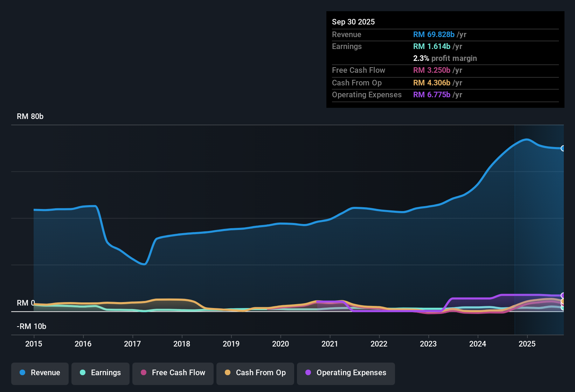This screenshot has height=392, width=575.
Task: Click the Free Cash Flow legend button
Action: pyautogui.click(x=173, y=373)
